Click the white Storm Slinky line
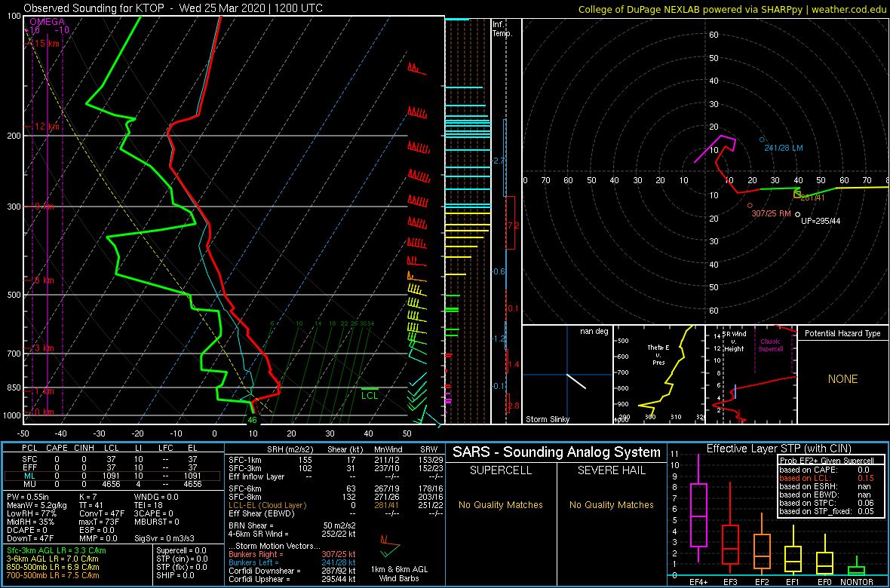 575,381
